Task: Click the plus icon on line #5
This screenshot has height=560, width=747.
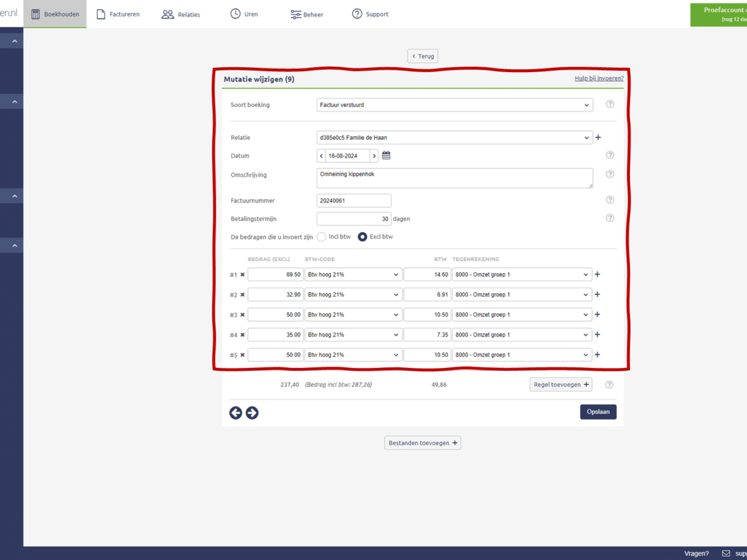Action: (598, 355)
